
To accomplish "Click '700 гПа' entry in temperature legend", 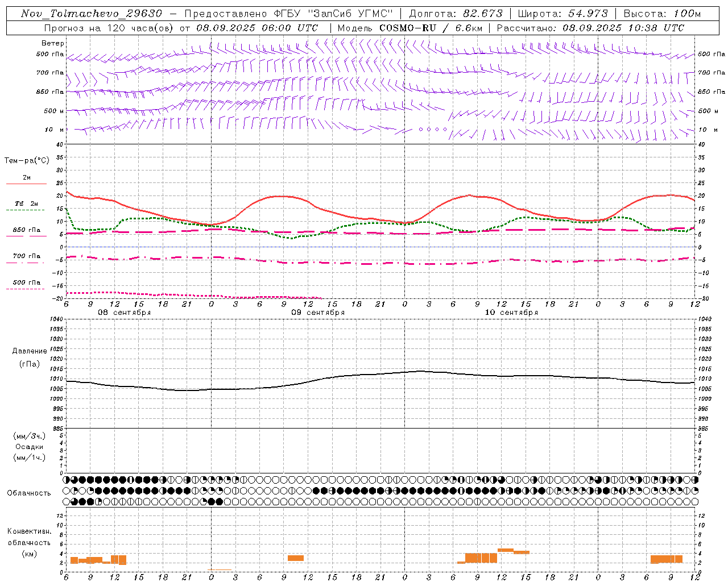I will click(26, 256).
